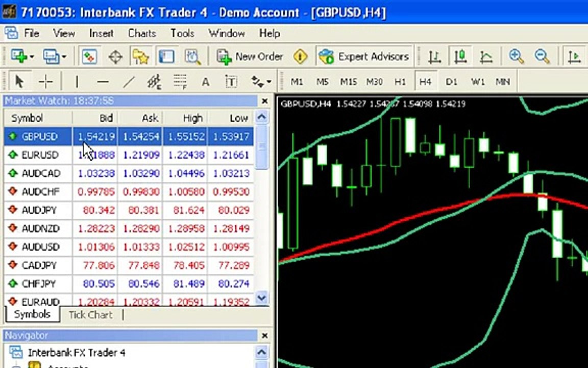Image resolution: width=588 pixels, height=368 pixels.
Task: Select the AUDJPY symbol row
Action: (x=129, y=210)
